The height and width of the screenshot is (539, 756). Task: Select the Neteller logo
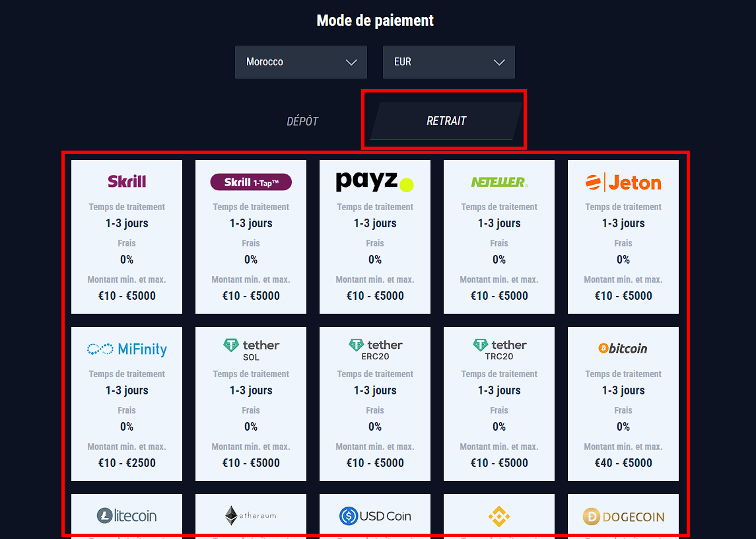(499, 182)
